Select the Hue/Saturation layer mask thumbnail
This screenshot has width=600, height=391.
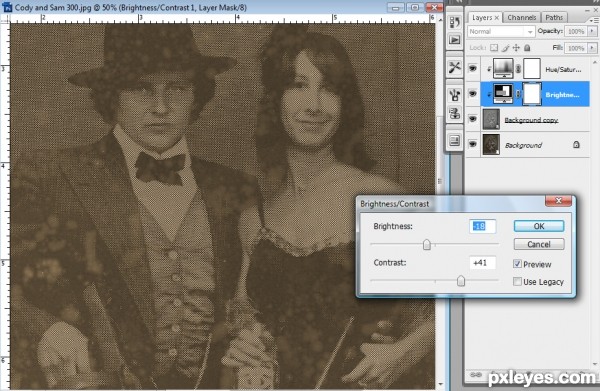click(532, 68)
